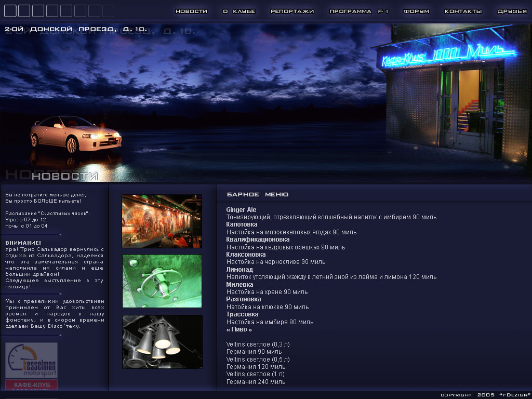Click the first square box in top-left row

pyautogui.click(x=10, y=11)
